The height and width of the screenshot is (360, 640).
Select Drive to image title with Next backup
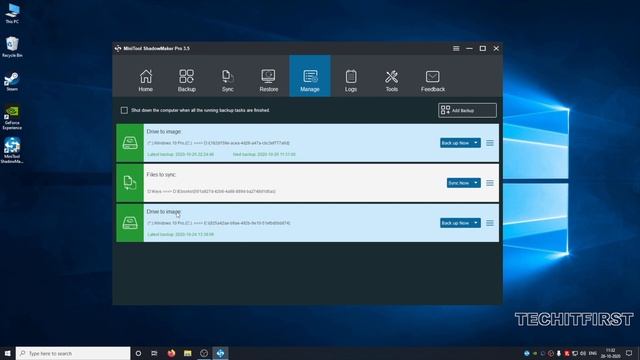point(164,131)
